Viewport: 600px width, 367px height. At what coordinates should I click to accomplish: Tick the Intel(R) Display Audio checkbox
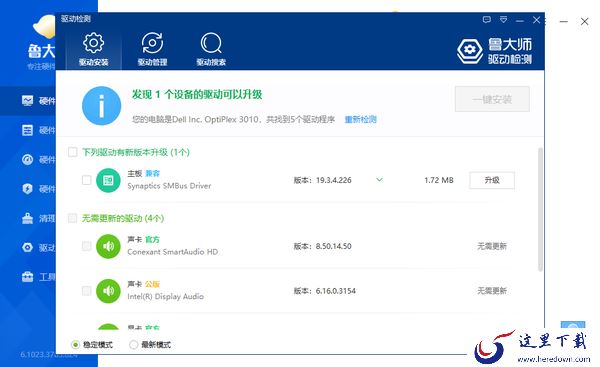[x=86, y=291]
